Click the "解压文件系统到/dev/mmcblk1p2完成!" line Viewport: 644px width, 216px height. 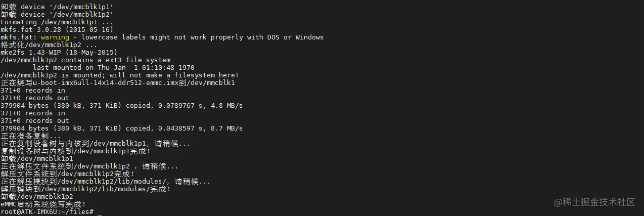click(x=67, y=174)
